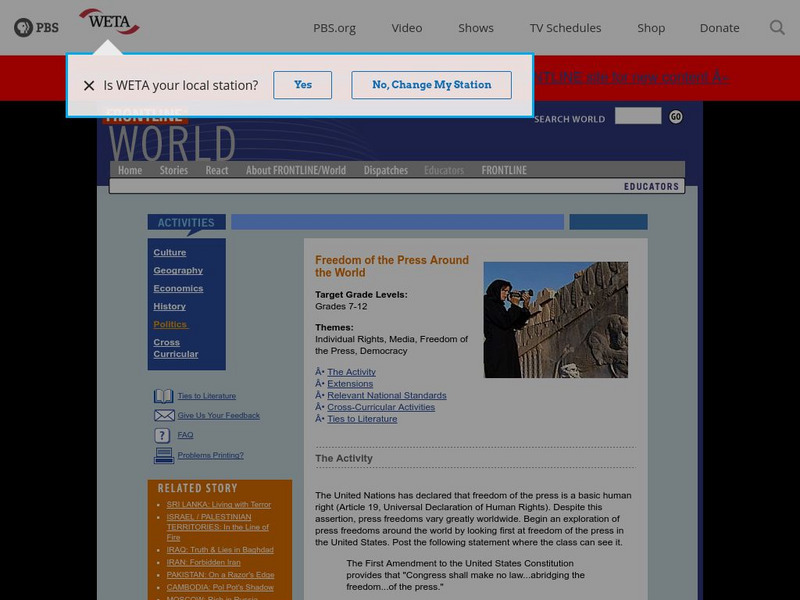800x600 pixels.
Task: Go to PBS.org in top navigation
Action: pyautogui.click(x=334, y=28)
